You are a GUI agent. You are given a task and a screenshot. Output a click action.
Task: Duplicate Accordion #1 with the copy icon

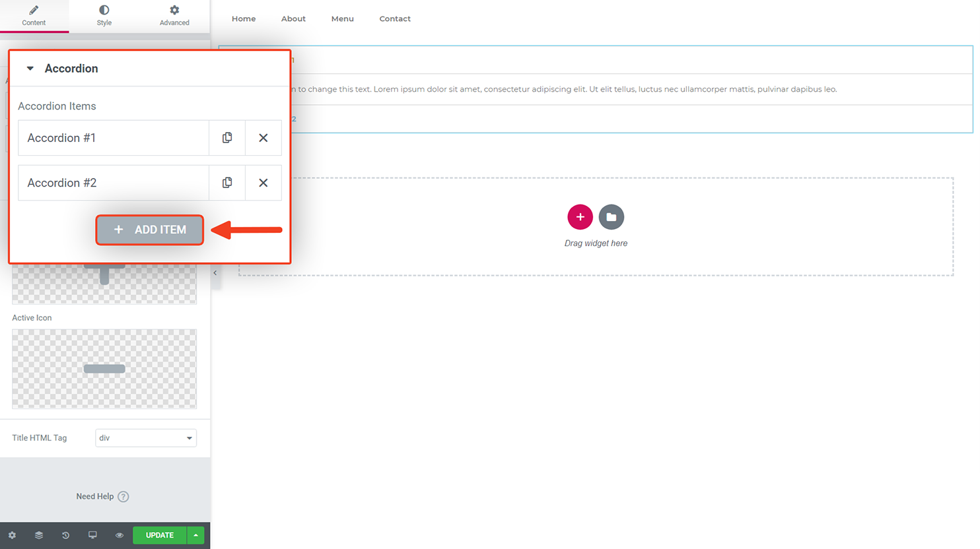(x=227, y=138)
